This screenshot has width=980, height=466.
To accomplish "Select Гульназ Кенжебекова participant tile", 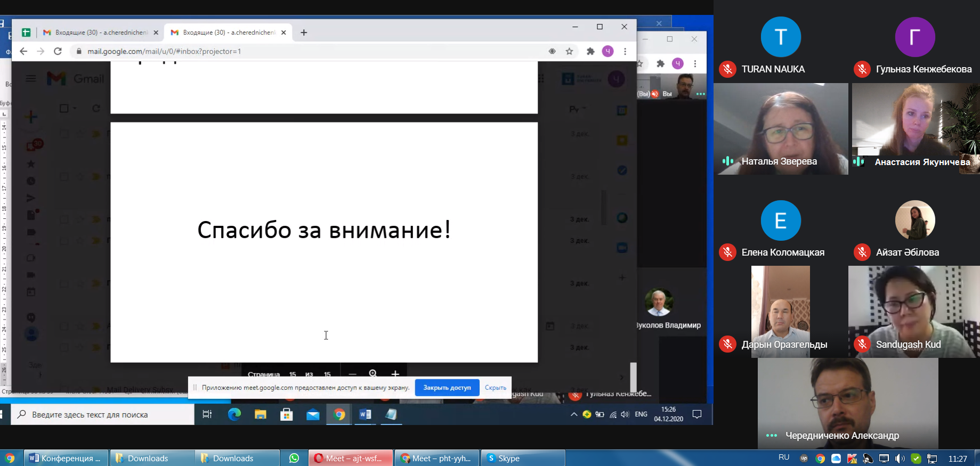I will tap(915, 47).
